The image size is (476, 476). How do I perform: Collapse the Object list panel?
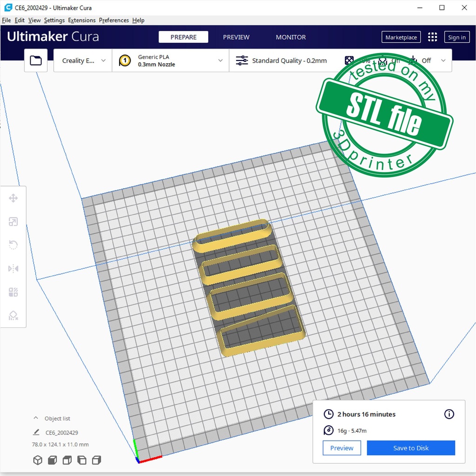pyautogui.click(x=36, y=418)
